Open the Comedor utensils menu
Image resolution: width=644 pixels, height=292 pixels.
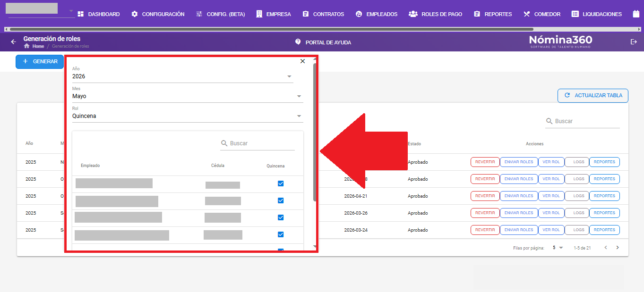(x=542, y=14)
